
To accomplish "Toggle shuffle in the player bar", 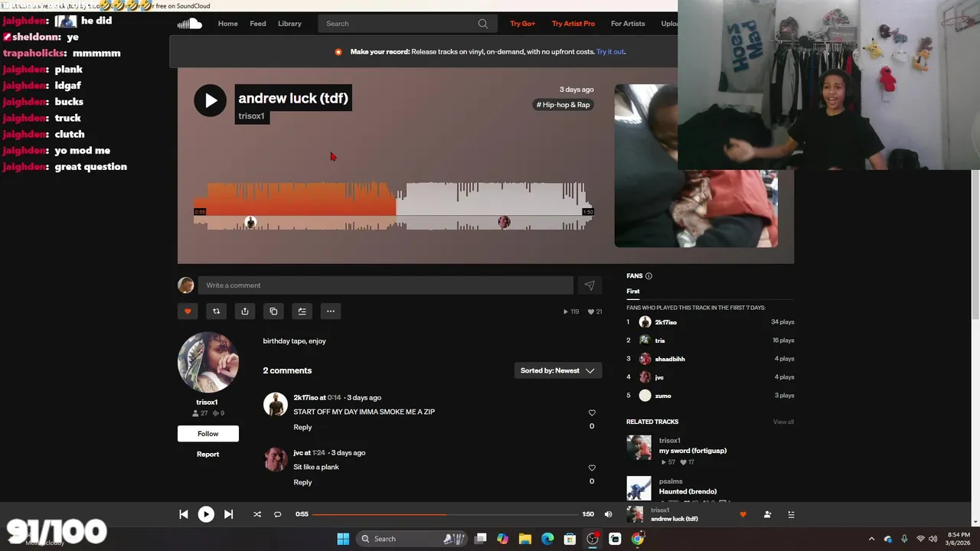I will [x=257, y=514].
